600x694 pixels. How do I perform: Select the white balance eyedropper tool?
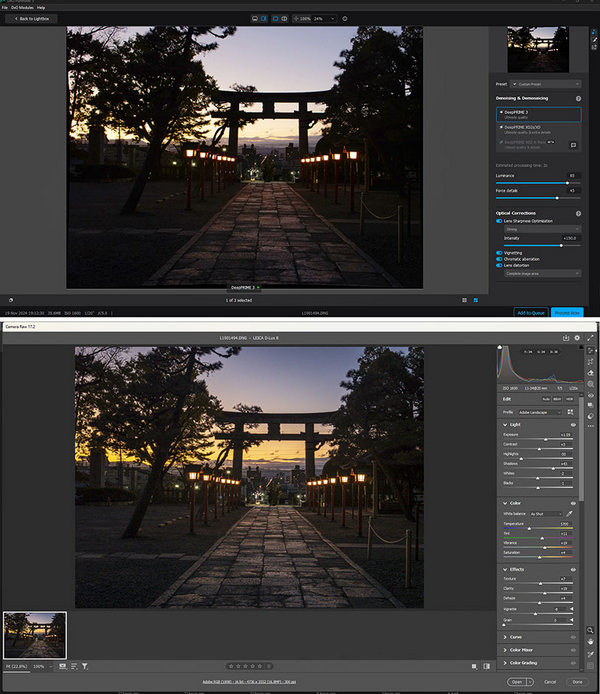tap(571, 514)
